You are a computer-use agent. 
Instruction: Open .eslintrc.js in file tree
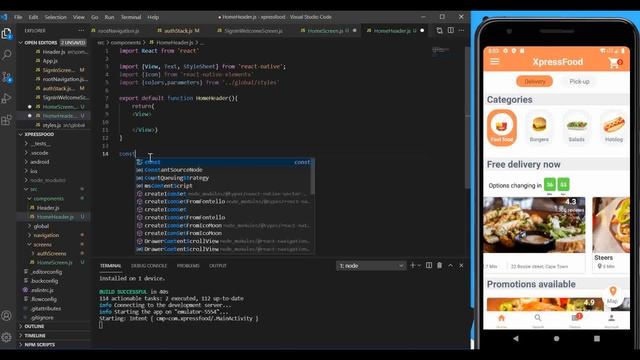click(42, 290)
